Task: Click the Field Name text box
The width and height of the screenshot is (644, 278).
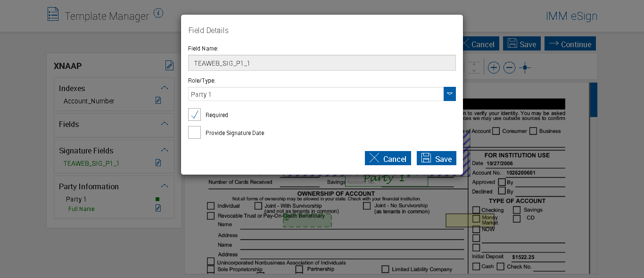Action: (322, 63)
